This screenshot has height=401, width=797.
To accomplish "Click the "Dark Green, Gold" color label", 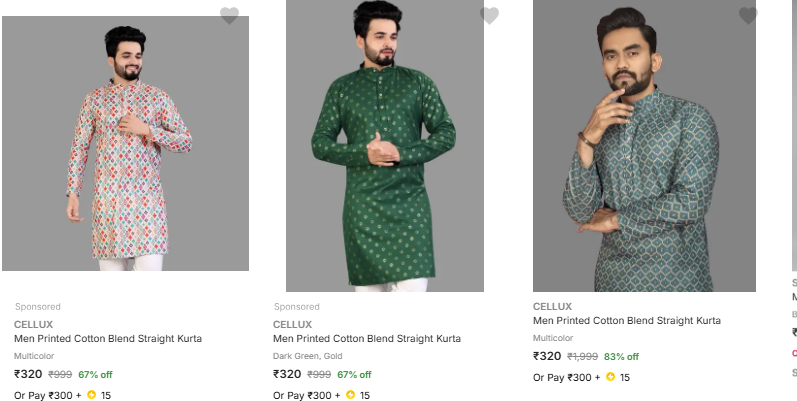I will [x=309, y=356].
